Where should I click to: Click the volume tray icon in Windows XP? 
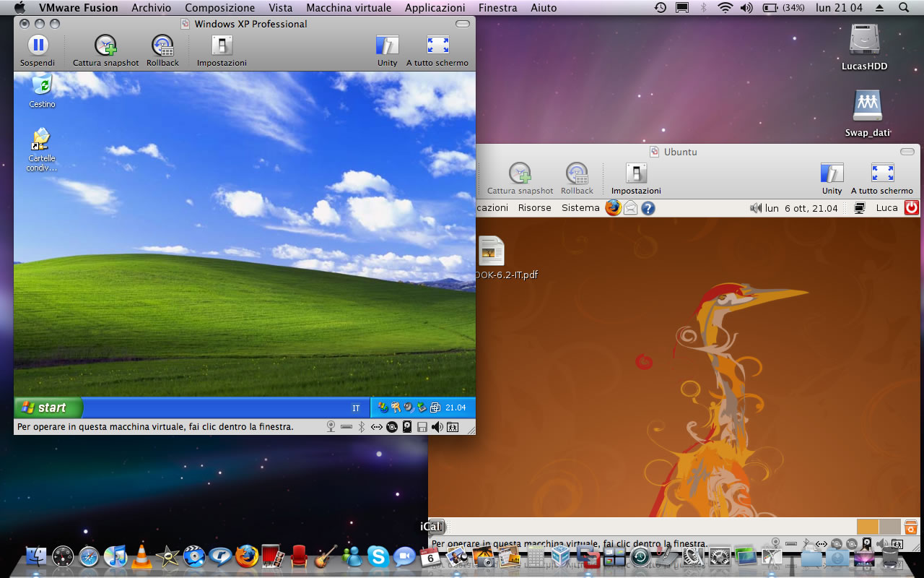click(409, 407)
